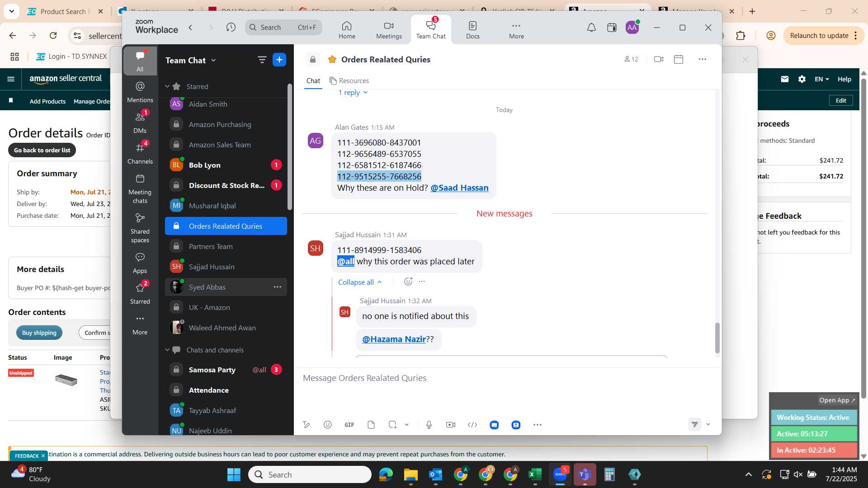Screen dimensions: 868x488
Task: Switch to the Chat tab
Action: point(313,80)
